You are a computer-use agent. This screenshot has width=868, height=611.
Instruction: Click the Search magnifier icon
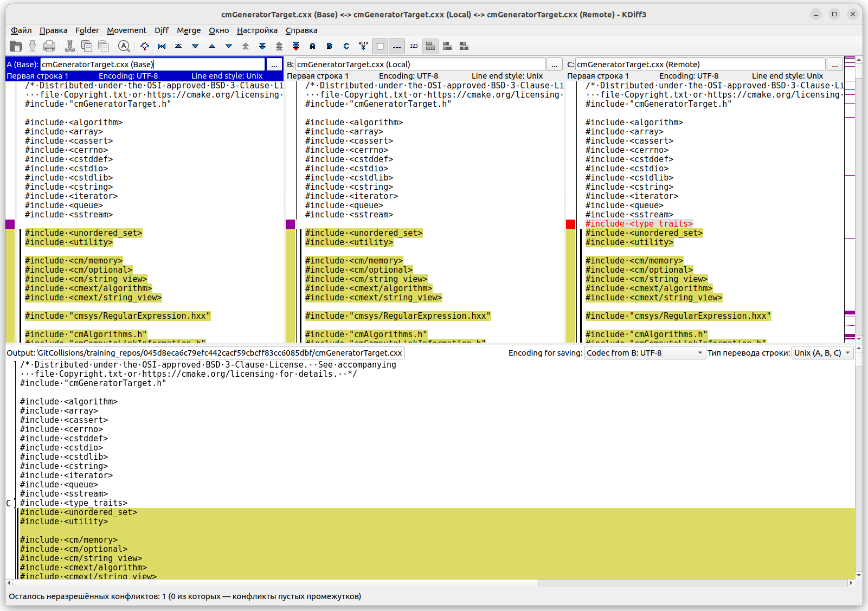[124, 46]
